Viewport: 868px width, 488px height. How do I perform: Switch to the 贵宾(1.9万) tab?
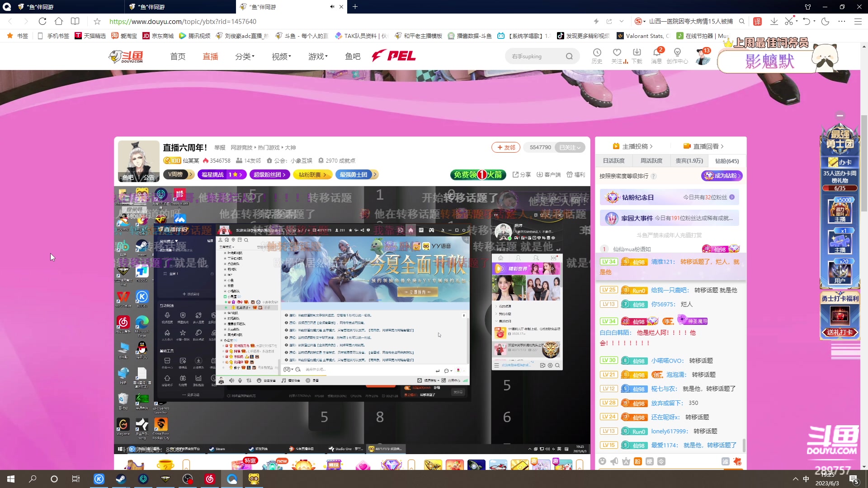689,161
